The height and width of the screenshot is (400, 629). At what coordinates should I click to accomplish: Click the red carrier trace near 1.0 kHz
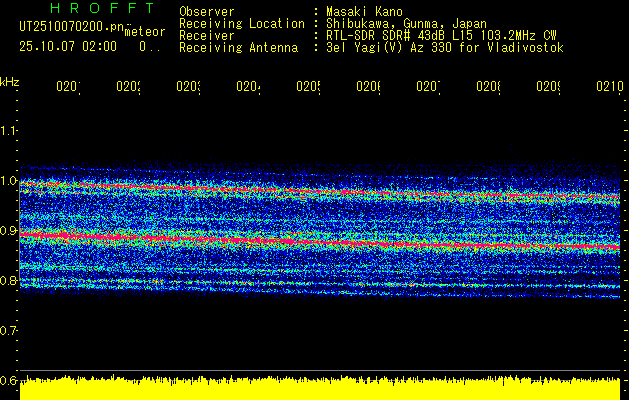(x=320, y=190)
